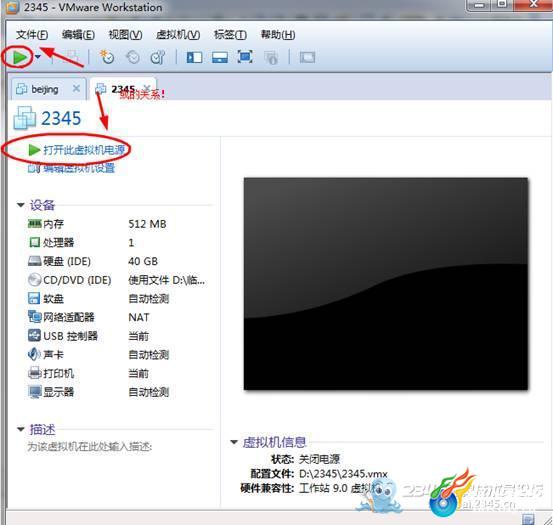
Task: Select the 显示器 device row
Action: [116, 392]
